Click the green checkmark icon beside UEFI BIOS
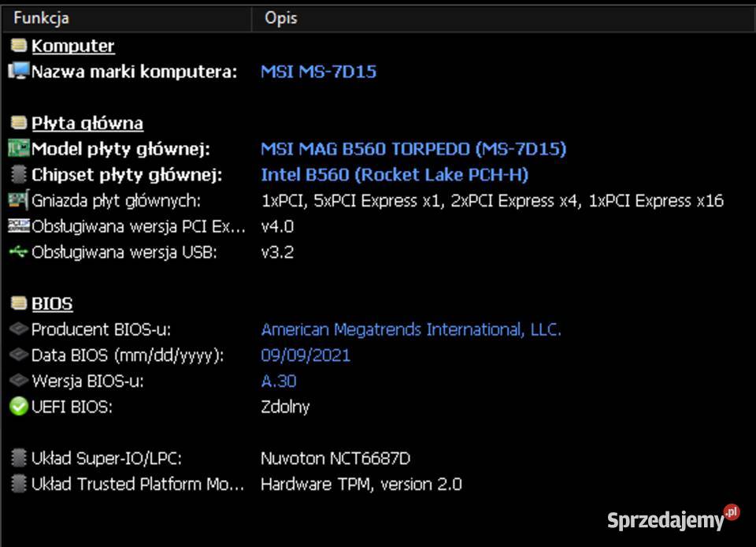 [18, 407]
